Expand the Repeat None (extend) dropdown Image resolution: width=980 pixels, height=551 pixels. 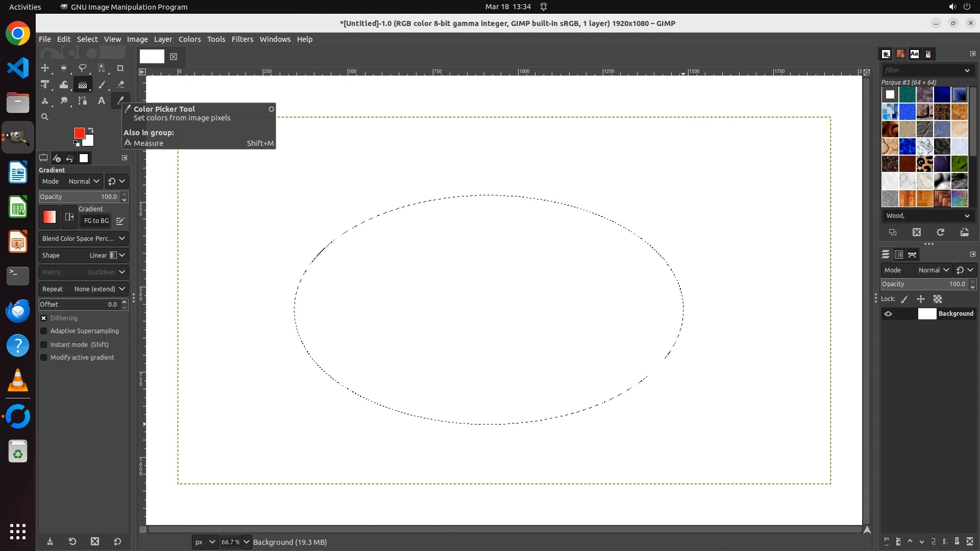click(x=83, y=289)
